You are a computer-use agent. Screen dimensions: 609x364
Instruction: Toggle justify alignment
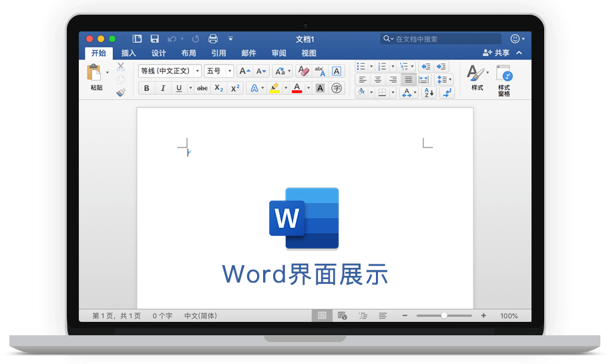(408, 79)
